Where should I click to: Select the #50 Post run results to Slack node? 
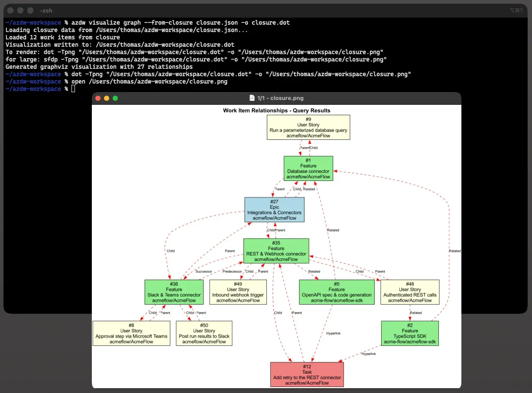204,333
